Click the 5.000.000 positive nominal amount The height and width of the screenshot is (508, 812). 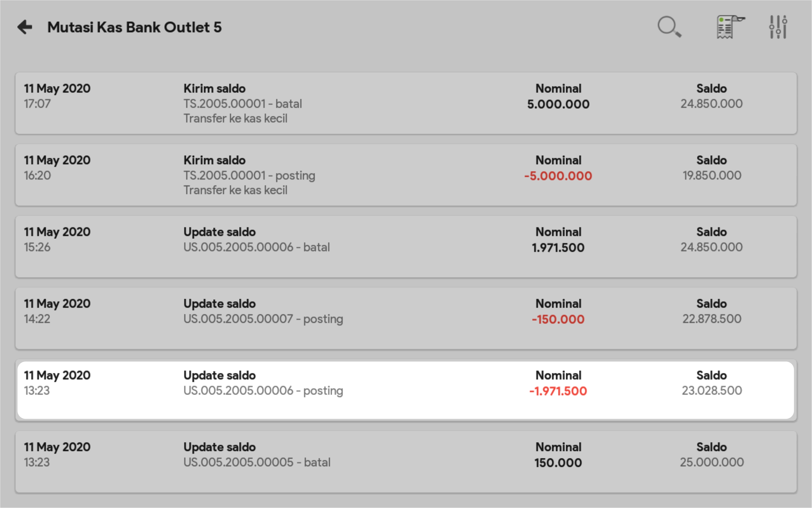tap(558, 104)
